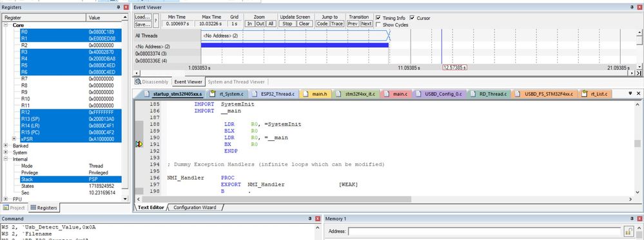644x240 pixels.
Task: Close the Memory 1 panel
Action: tap(640, 219)
